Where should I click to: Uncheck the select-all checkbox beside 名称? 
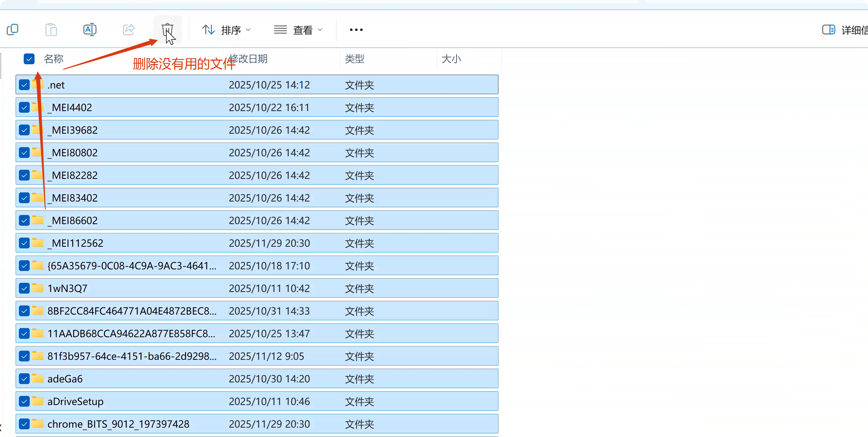(x=29, y=59)
